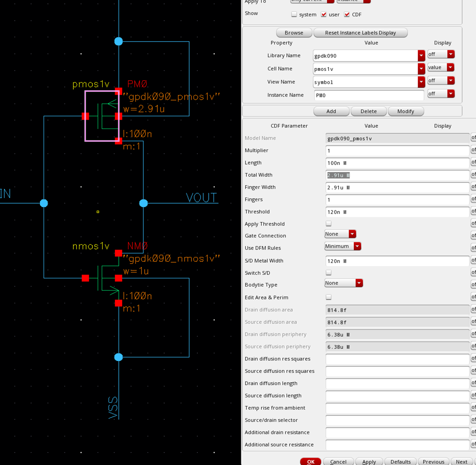Click the yellow nmos1v cell label
Image resolution: width=476 pixels, height=465 pixels.
(91, 246)
